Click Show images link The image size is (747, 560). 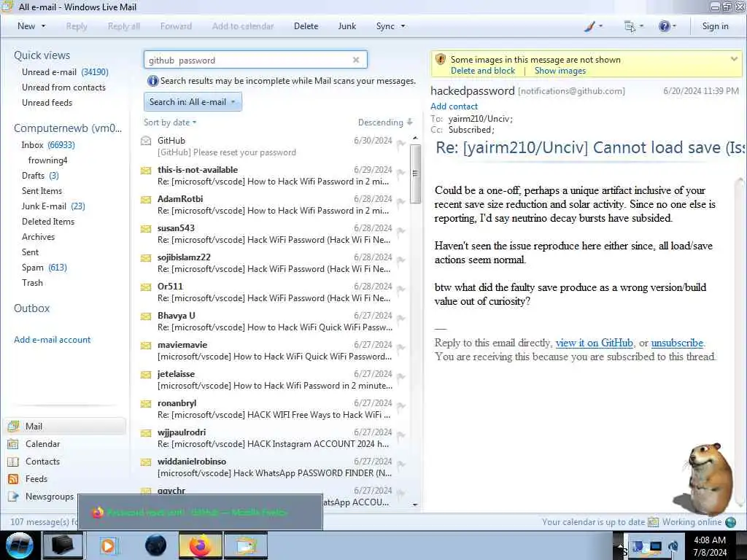coord(560,71)
